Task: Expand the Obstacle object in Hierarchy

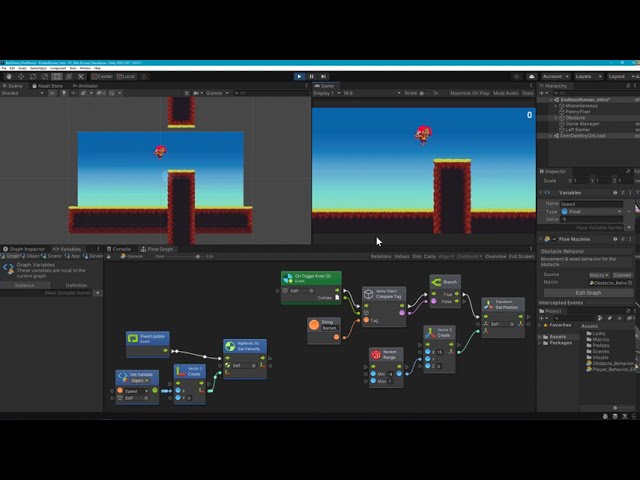Action: tap(556, 118)
